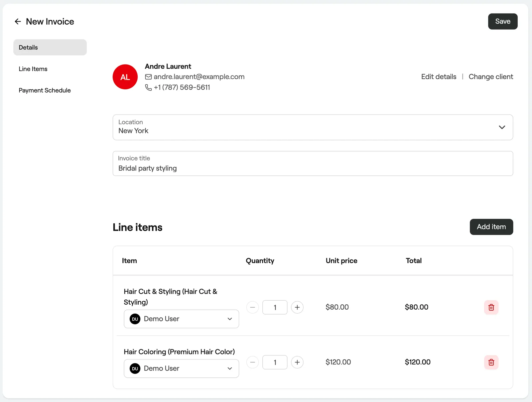Select the Details tab

pyautogui.click(x=50, y=48)
